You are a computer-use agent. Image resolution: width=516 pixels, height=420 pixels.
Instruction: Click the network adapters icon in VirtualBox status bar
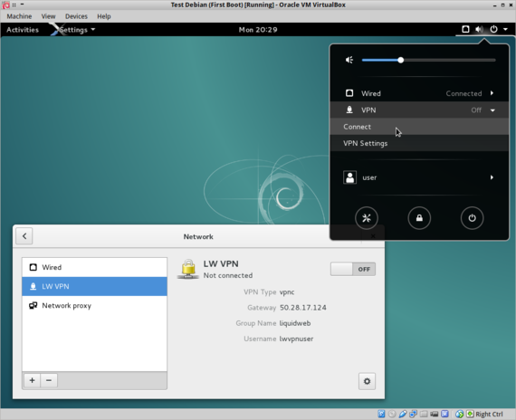tap(413, 414)
